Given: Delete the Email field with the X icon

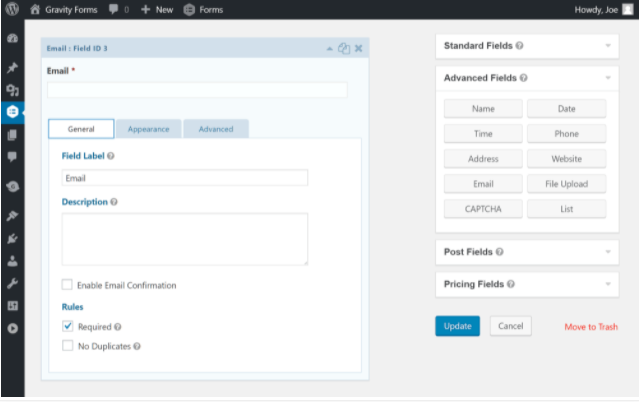Looking at the screenshot, I should point(359,48).
